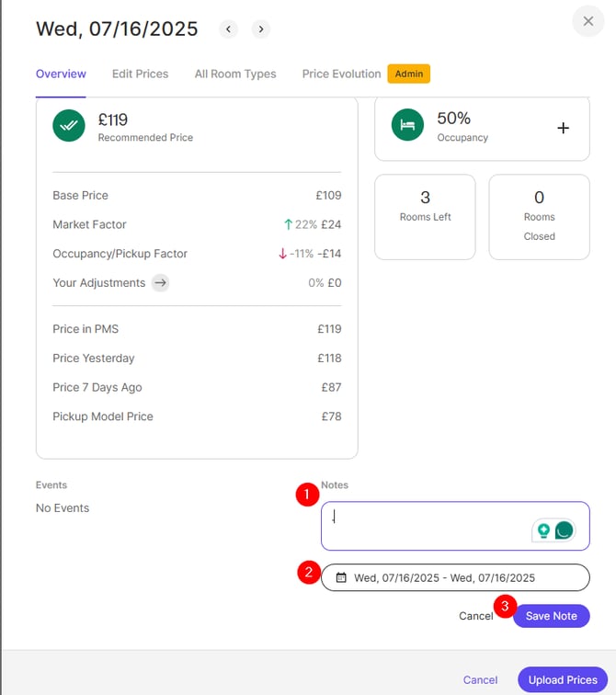Switch to the Edit Prices tab
The width and height of the screenshot is (616, 695).
point(140,74)
